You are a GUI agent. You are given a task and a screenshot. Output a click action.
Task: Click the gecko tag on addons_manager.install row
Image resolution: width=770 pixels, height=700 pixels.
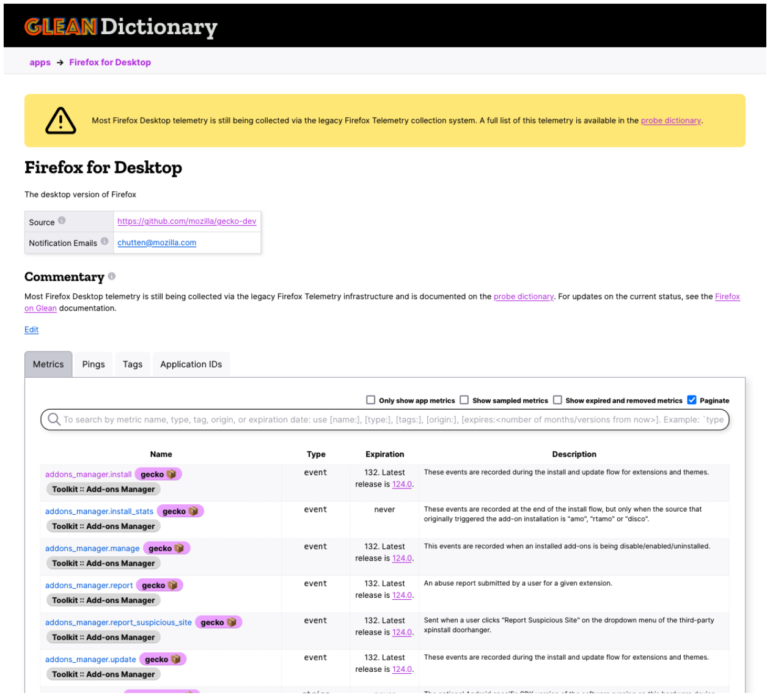pyautogui.click(x=158, y=474)
